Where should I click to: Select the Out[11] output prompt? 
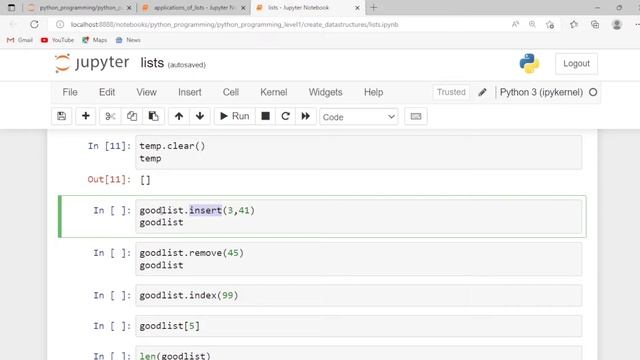[109, 180]
